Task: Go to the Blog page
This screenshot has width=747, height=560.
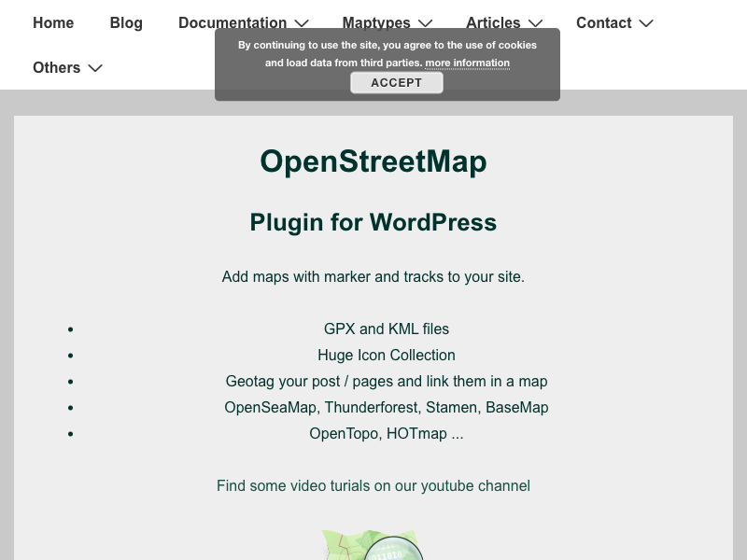Action: click(126, 22)
